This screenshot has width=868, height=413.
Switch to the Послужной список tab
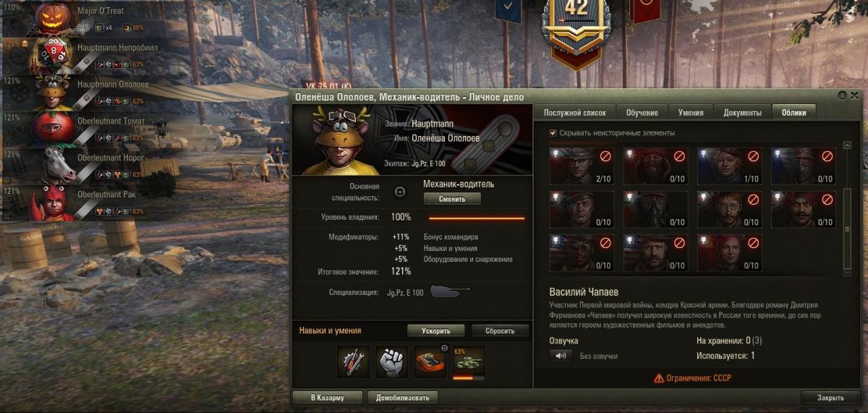click(575, 113)
